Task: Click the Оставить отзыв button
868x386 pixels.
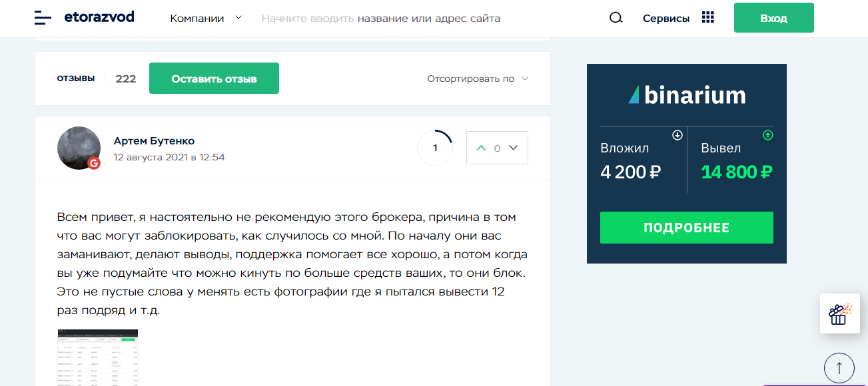Action: pyautogui.click(x=214, y=79)
